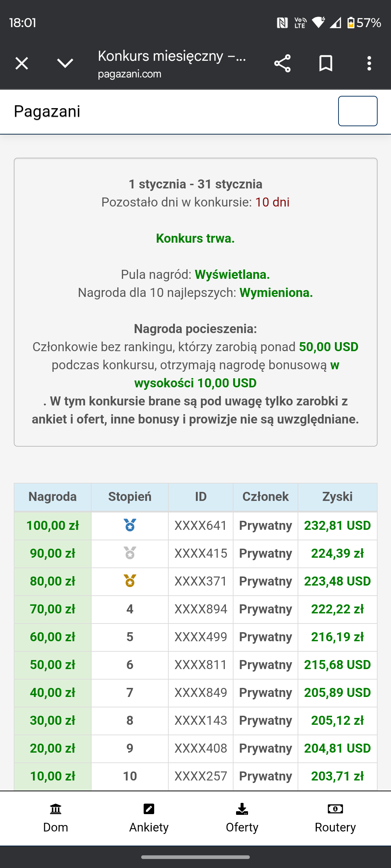The height and width of the screenshot is (868, 391).
Task: Click the blue first-place medal icon
Action: pyautogui.click(x=130, y=525)
